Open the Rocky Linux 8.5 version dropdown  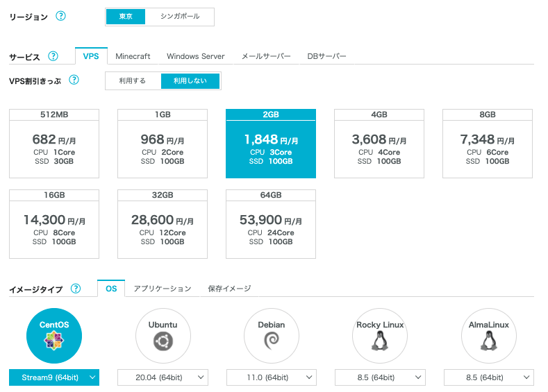click(x=380, y=377)
